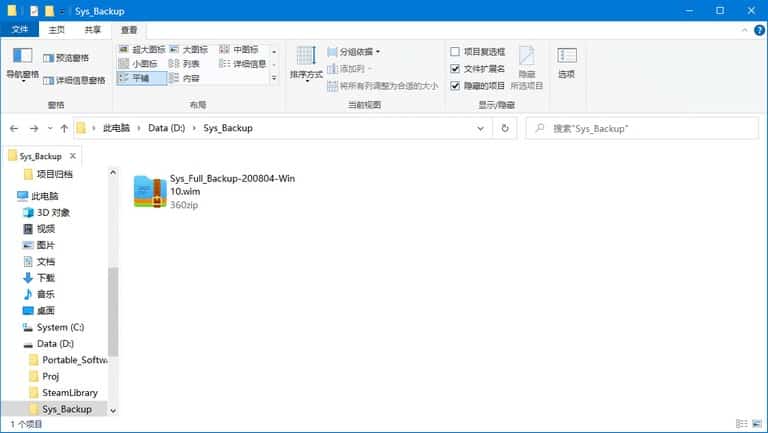Click the sidebar scroll down arrow

coord(113,410)
